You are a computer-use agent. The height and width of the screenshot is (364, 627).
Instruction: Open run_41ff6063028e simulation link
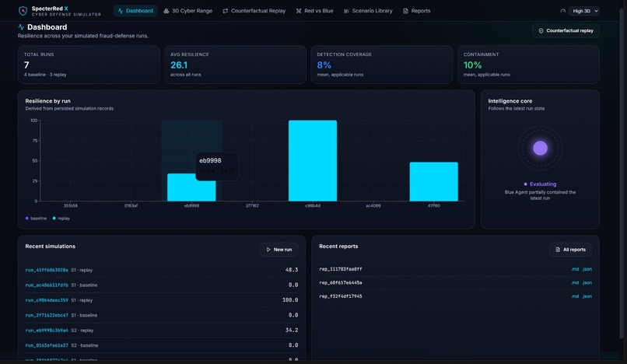point(47,270)
